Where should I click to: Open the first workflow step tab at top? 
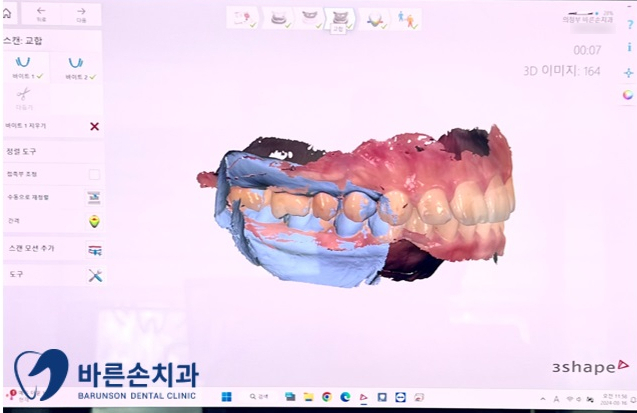[241, 18]
